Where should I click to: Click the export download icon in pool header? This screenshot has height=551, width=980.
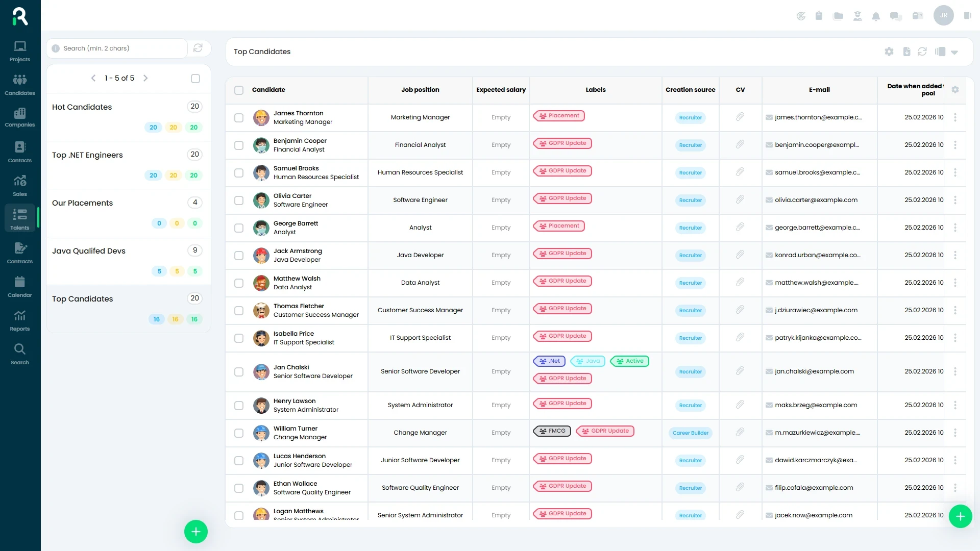[906, 52]
